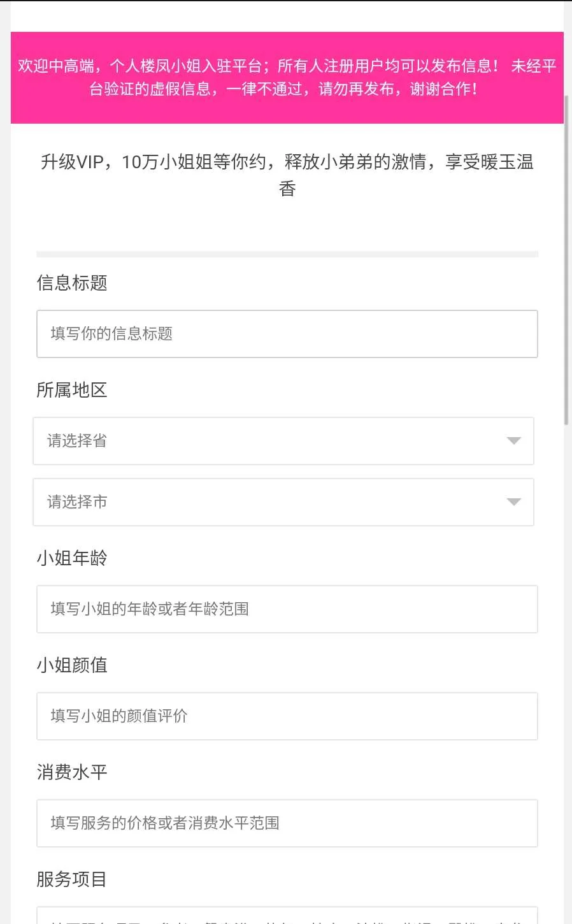
Task: Click the gray divider bar above the form
Action: (x=287, y=254)
